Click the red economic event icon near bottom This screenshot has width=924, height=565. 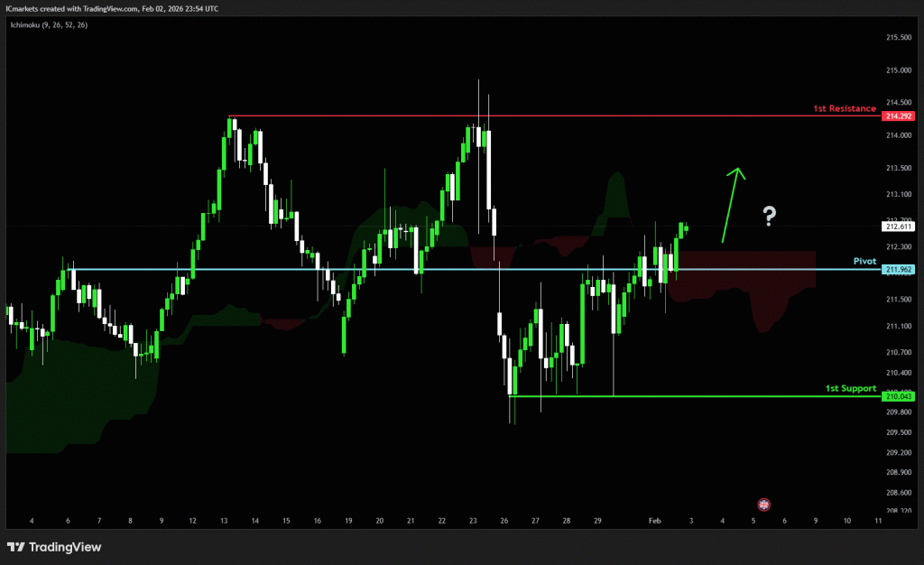[x=763, y=505]
